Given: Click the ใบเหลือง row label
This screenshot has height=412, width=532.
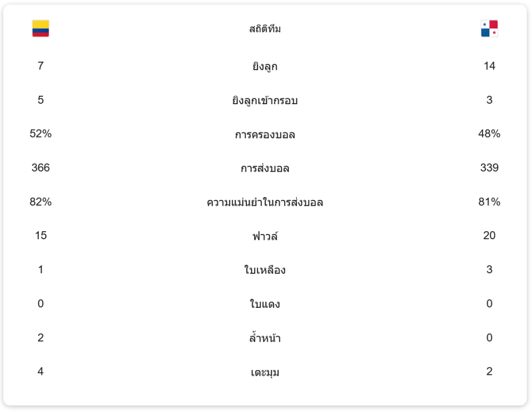Looking at the screenshot, I should coord(265,270).
